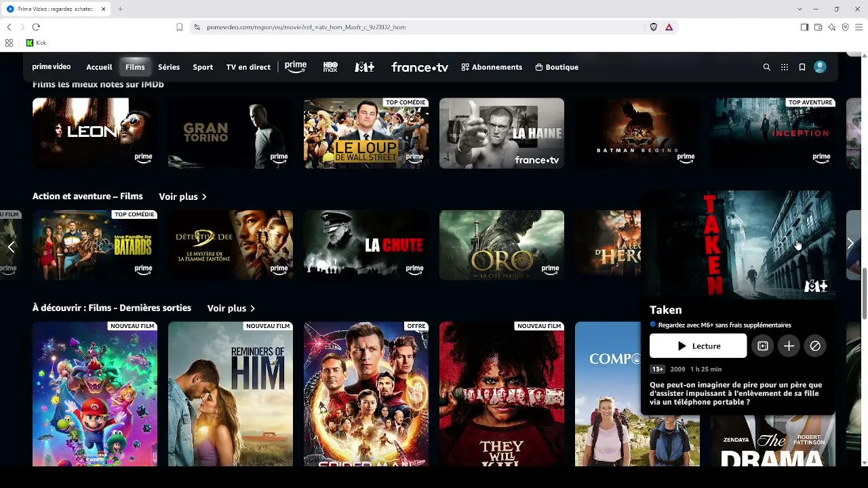The width and height of the screenshot is (868, 488).
Task: Open the They Will Kill You poster
Action: (502, 394)
